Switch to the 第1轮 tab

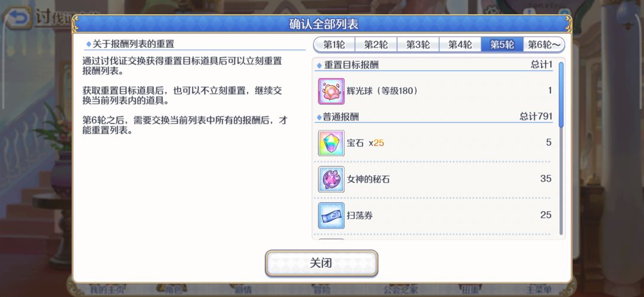[x=334, y=44]
